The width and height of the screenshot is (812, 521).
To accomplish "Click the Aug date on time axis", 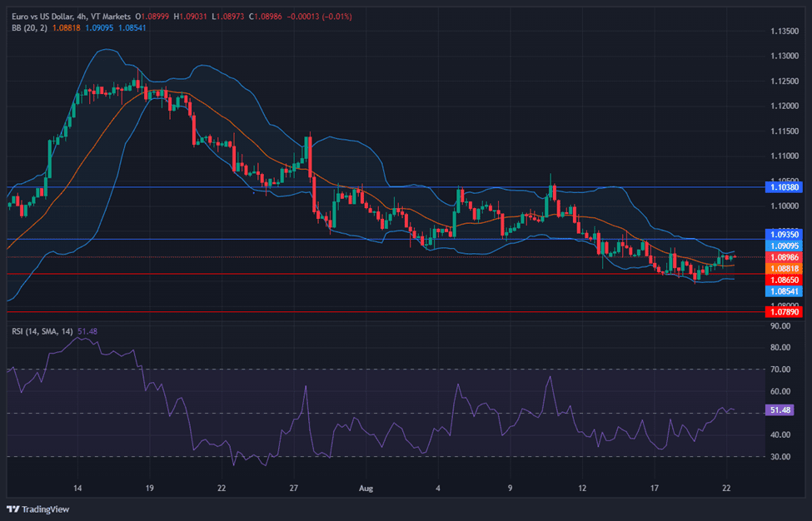I will (366, 489).
